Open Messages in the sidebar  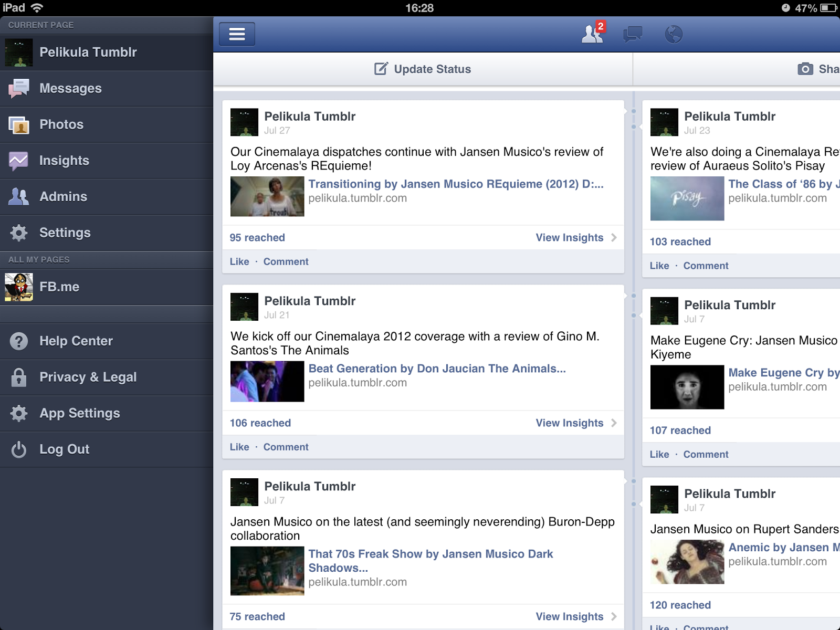tap(107, 88)
